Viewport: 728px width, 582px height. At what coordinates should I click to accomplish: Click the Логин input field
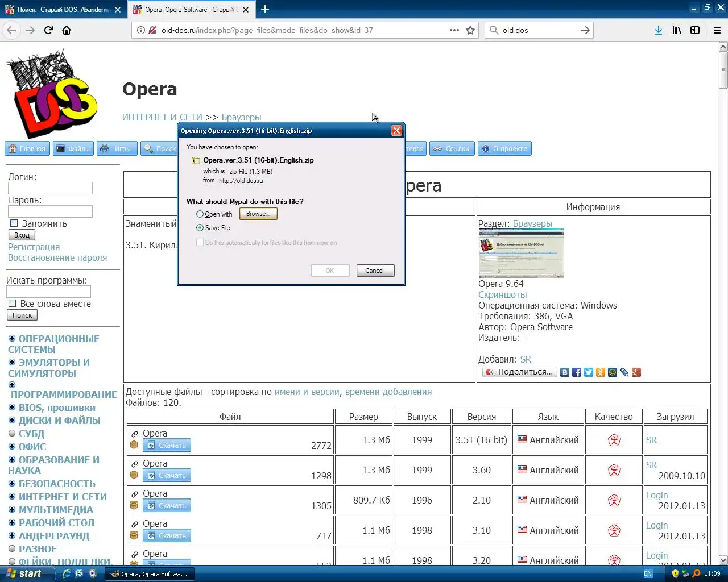point(50,188)
